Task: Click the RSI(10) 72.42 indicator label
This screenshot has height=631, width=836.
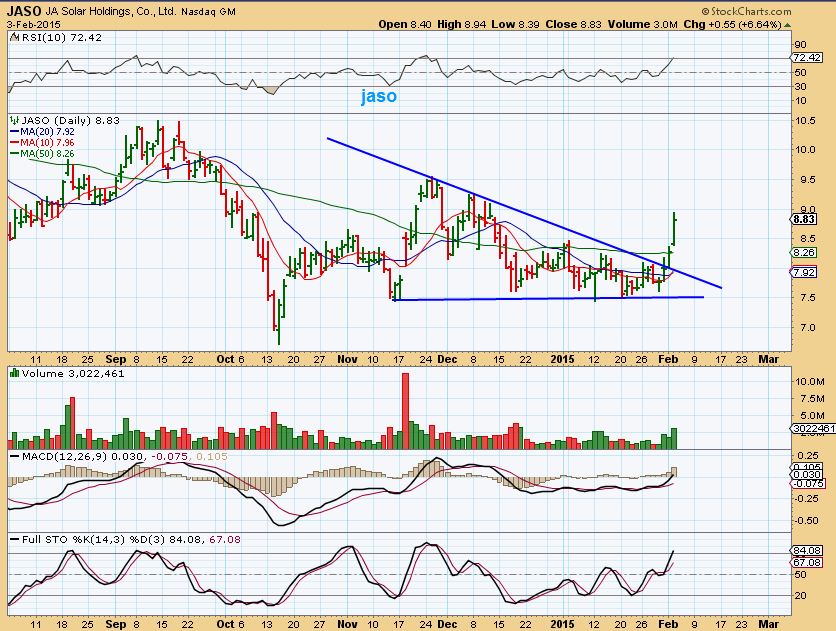Action: click(x=60, y=38)
